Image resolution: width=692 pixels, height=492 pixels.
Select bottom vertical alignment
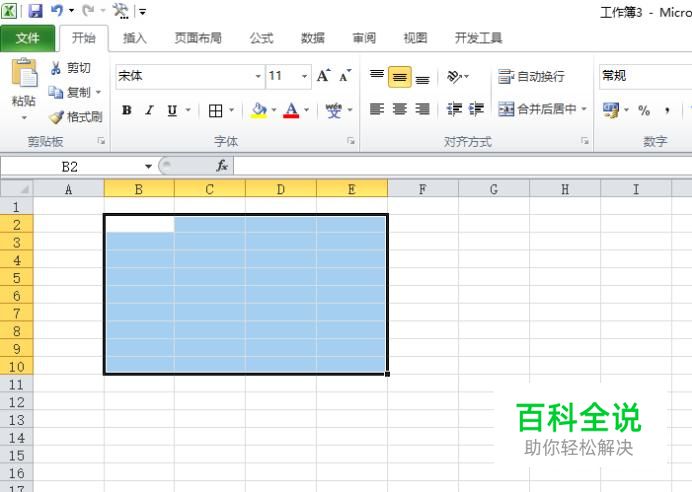[422, 79]
